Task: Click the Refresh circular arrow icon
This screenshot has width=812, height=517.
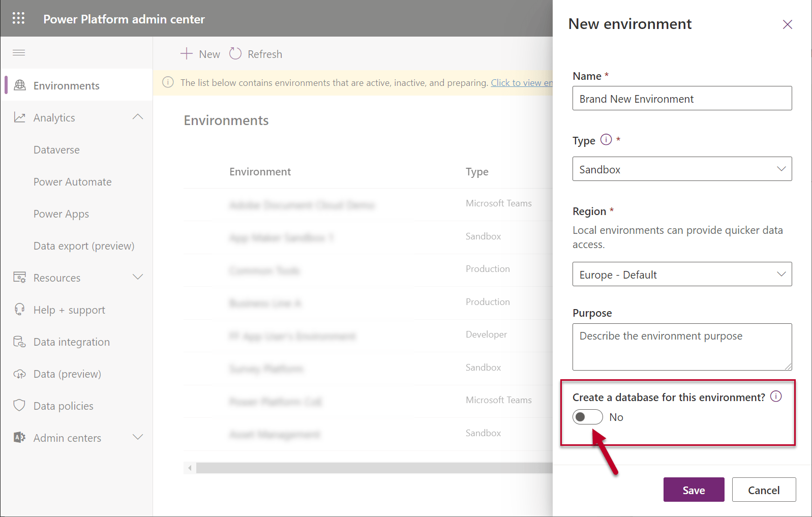Action: pyautogui.click(x=235, y=53)
